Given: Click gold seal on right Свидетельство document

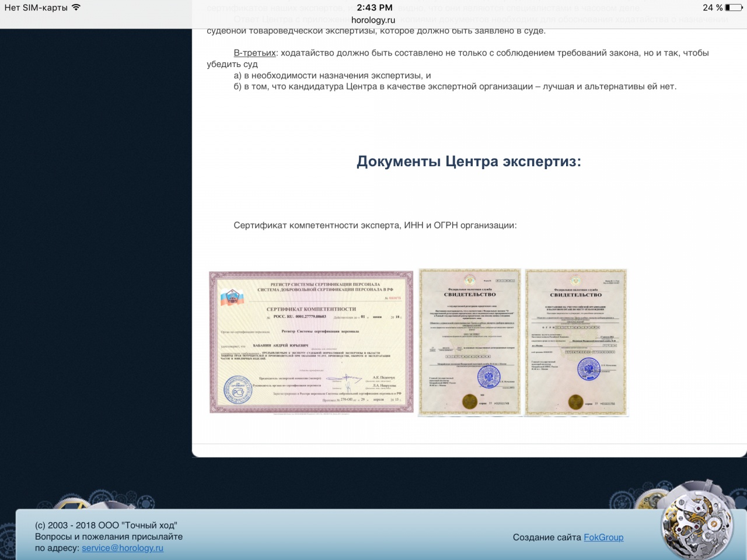Looking at the screenshot, I should click(x=575, y=401).
